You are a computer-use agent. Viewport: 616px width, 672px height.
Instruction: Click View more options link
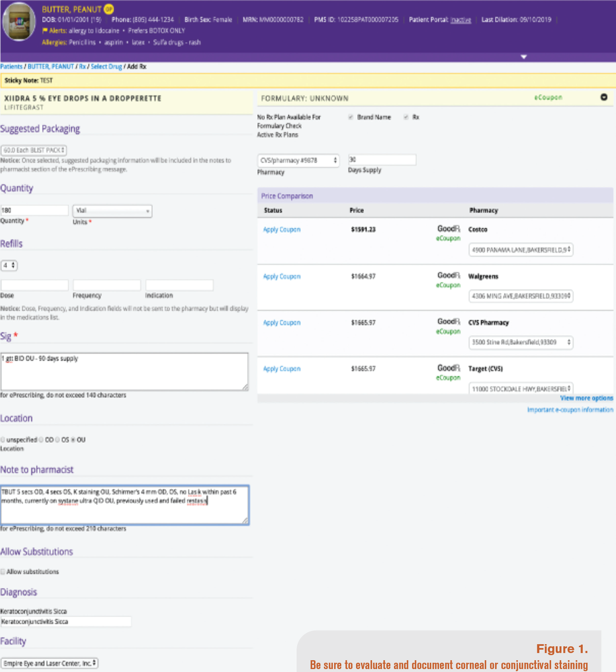click(587, 398)
